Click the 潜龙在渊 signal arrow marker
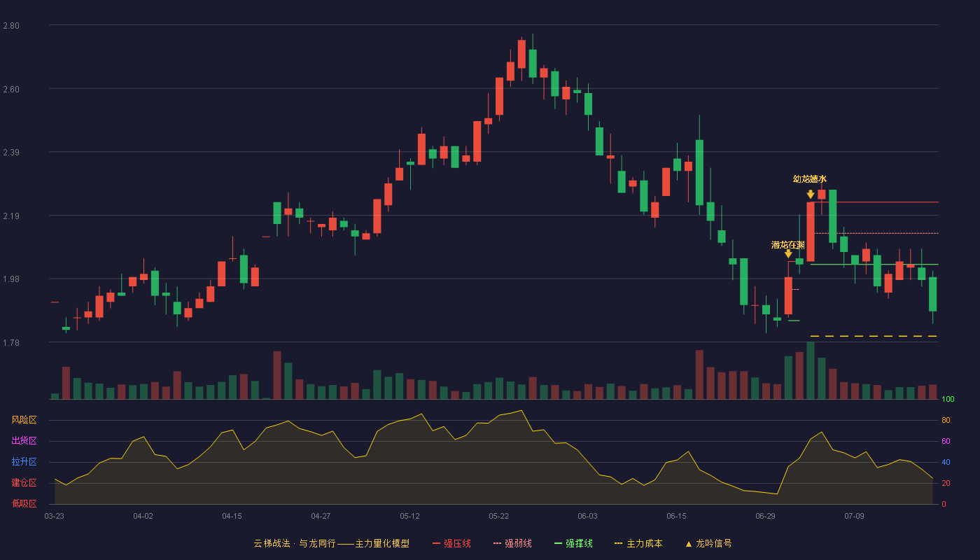Image resolution: width=980 pixels, height=560 pixels. [x=788, y=254]
